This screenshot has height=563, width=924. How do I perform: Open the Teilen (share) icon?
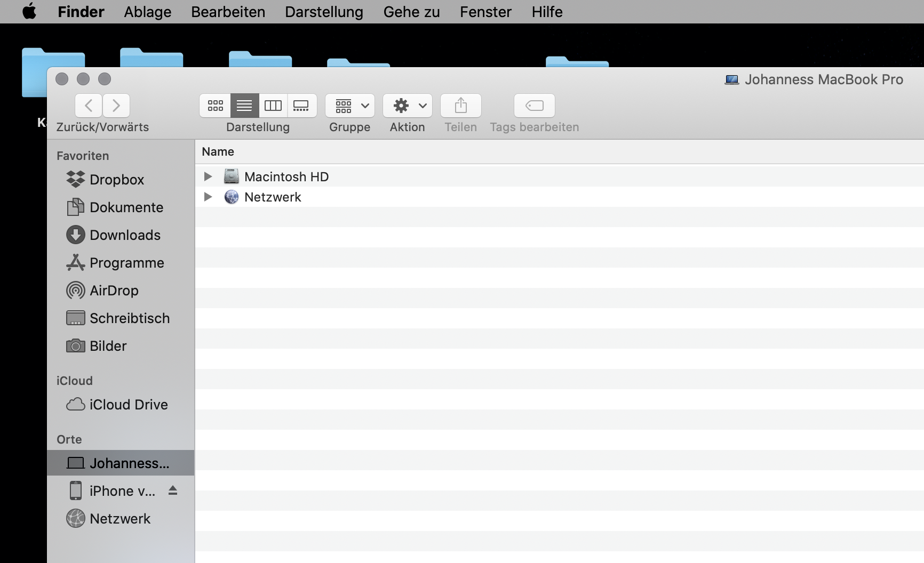[460, 106]
